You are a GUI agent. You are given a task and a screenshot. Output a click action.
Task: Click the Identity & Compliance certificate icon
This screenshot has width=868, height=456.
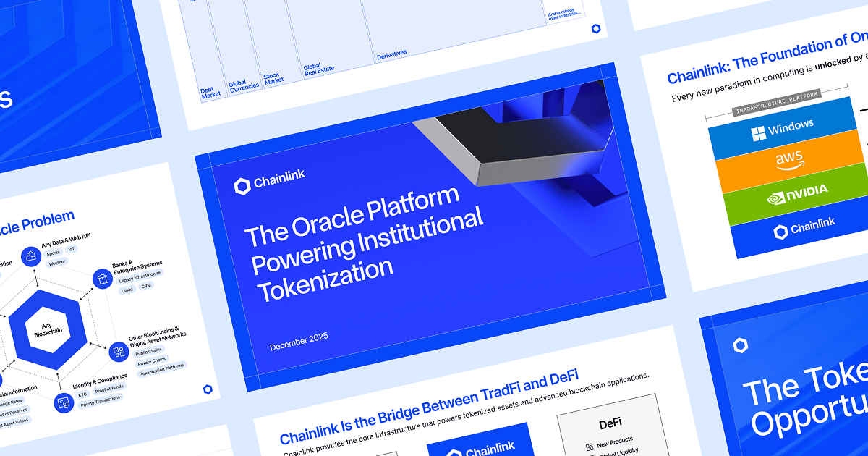click(64, 402)
